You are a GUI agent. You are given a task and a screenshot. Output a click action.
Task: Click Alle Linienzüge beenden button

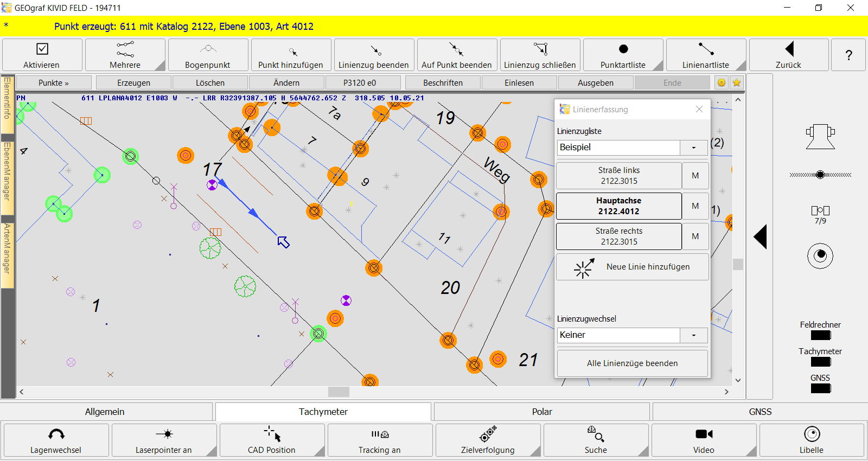pos(632,363)
